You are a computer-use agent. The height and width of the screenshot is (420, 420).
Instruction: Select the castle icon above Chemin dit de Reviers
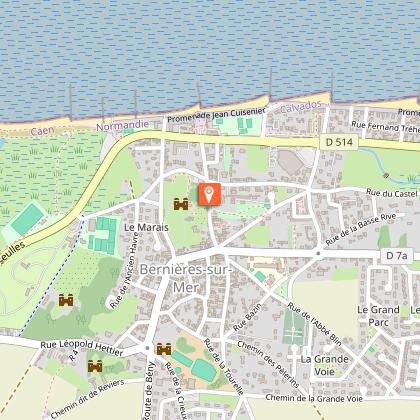tap(95, 366)
